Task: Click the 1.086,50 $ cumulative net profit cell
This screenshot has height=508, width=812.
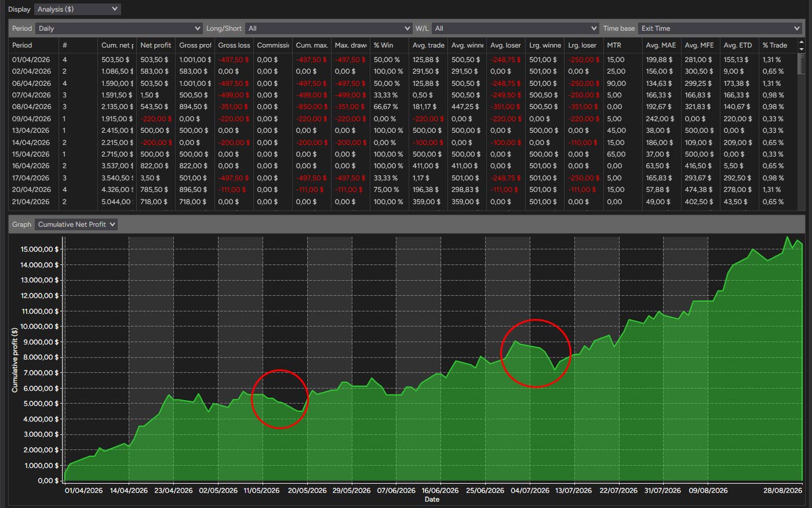Action: tap(117, 71)
